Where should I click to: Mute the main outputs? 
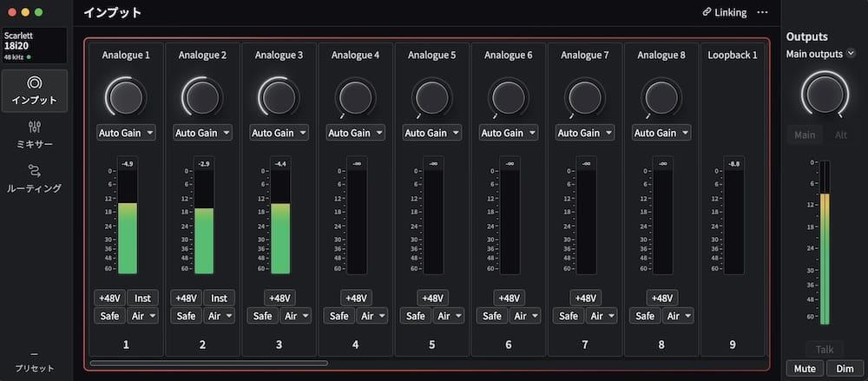click(x=805, y=368)
